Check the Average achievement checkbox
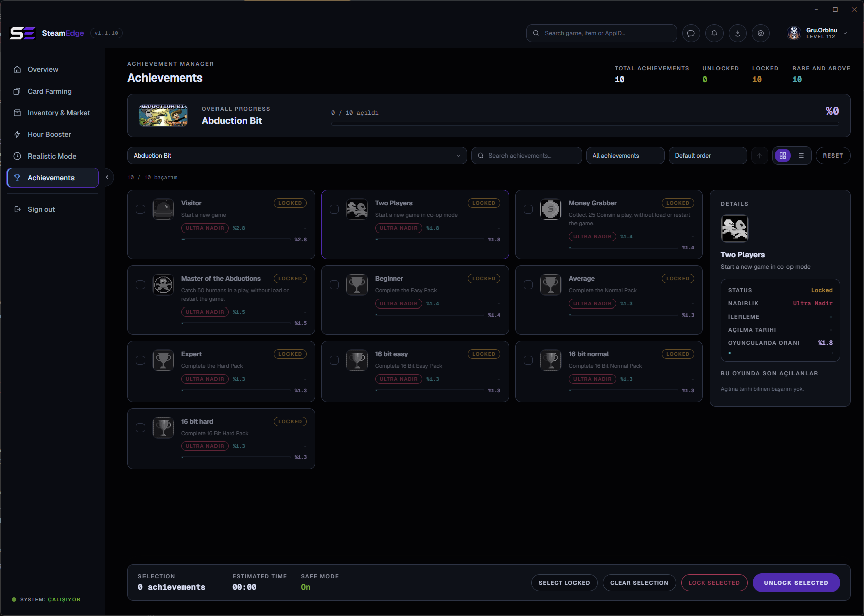This screenshot has width=864, height=616. [x=528, y=285]
